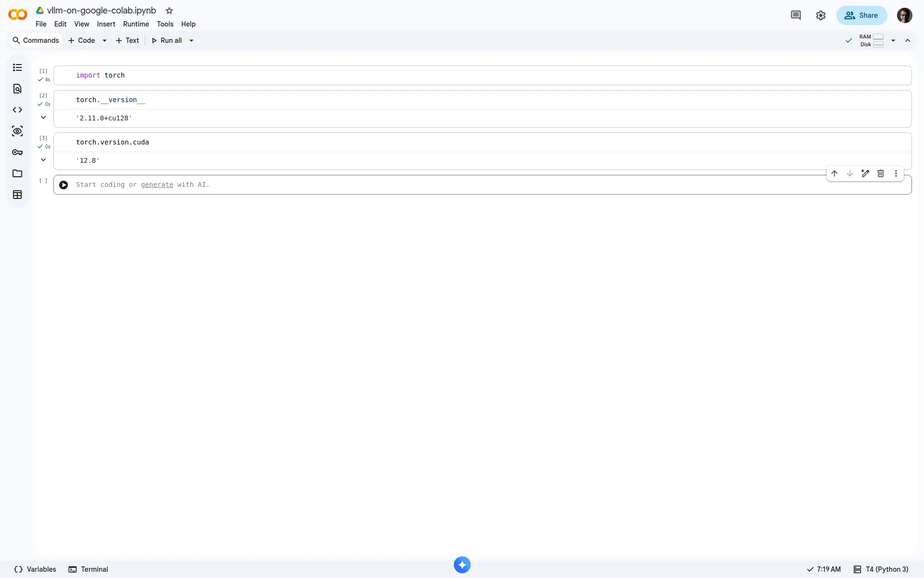This screenshot has width=924, height=578.
Task: Click Run all
Action: coord(167,40)
